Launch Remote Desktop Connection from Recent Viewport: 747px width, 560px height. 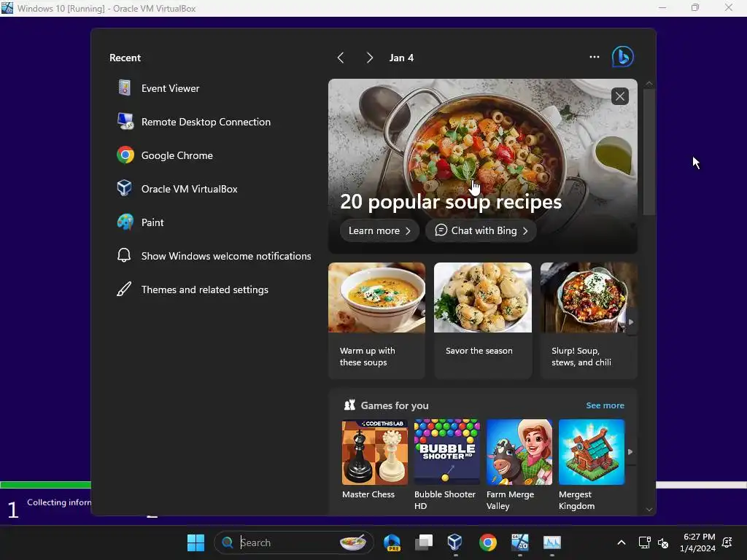194,122
